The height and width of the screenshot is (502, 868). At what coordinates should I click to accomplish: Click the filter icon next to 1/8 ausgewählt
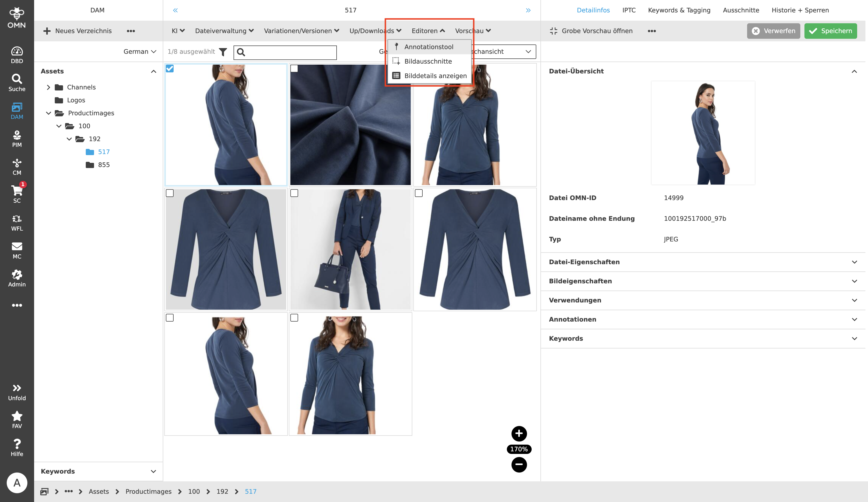(x=222, y=52)
